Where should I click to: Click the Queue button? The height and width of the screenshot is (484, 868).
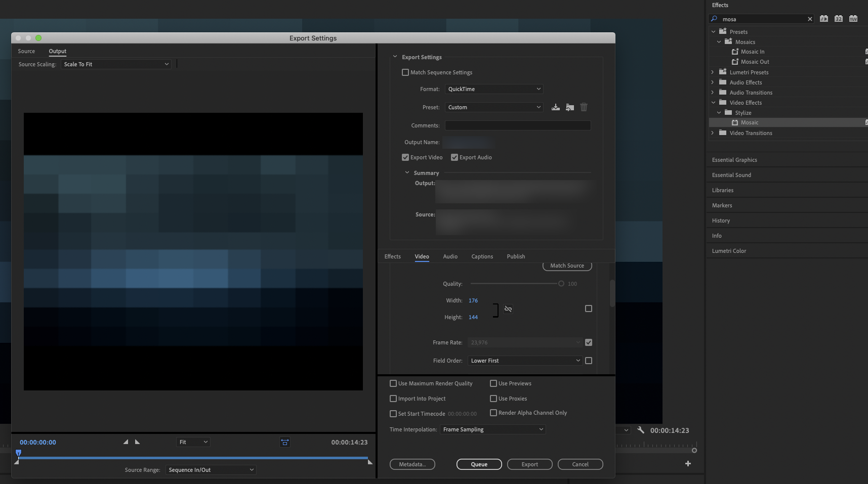479,464
